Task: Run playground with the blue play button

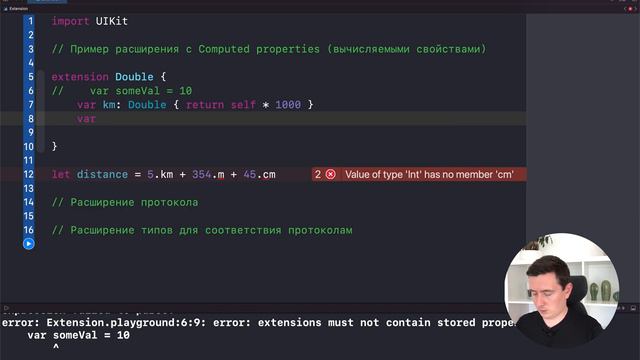Action: 29,244
